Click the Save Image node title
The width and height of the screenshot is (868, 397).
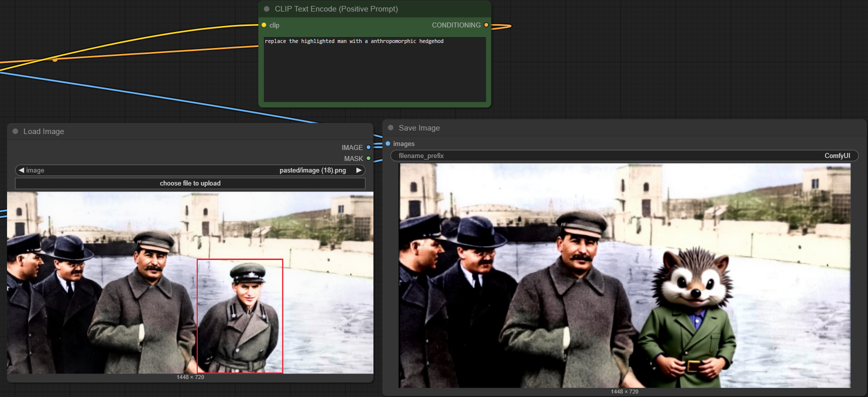click(x=419, y=128)
